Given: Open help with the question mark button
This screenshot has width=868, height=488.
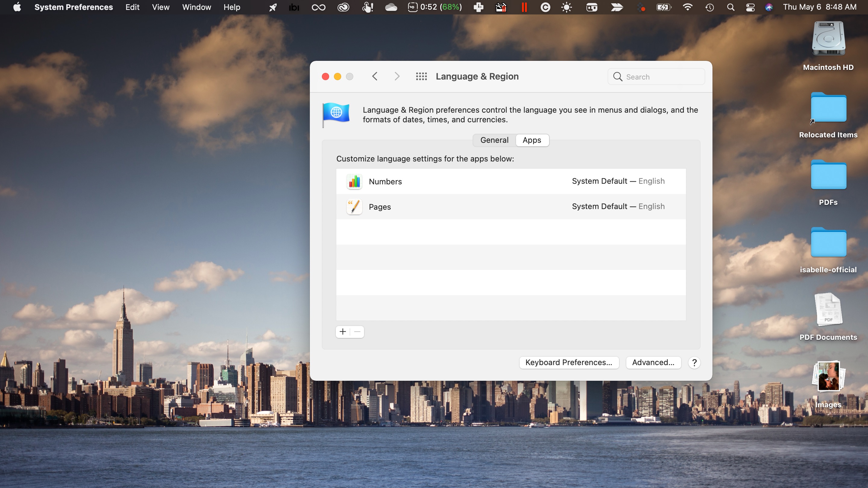Looking at the screenshot, I should point(694,363).
